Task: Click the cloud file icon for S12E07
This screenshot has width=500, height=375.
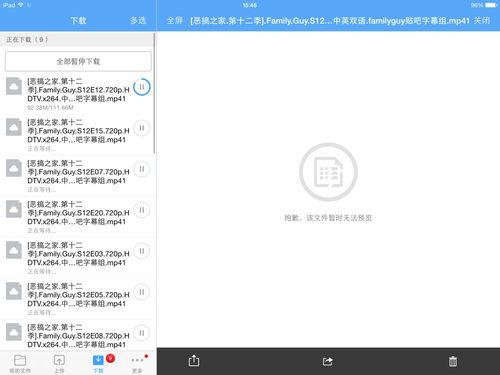Action: pyautogui.click(x=14, y=168)
